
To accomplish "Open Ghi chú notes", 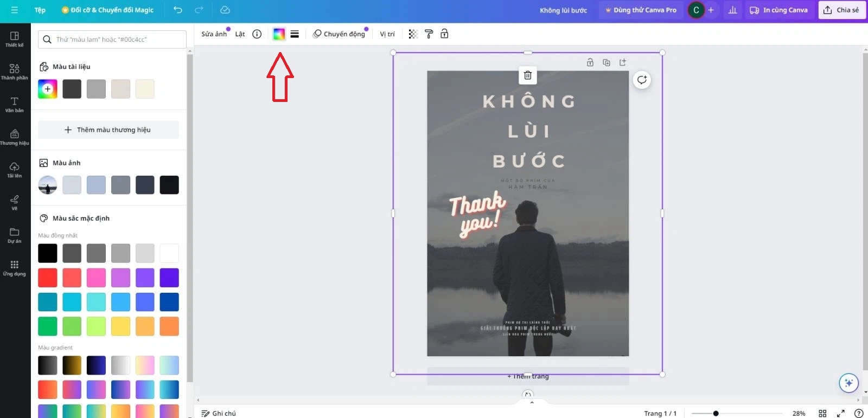I will [x=219, y=413].
